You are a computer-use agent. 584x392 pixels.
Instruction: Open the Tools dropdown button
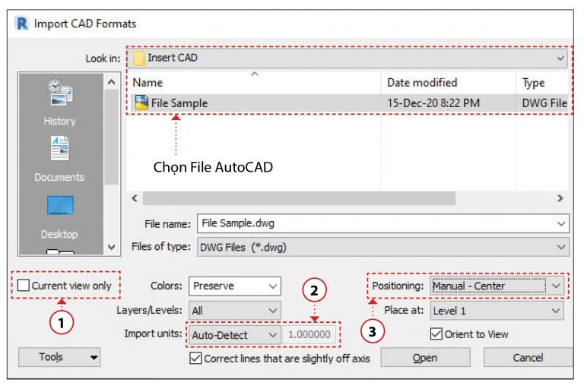click(59, 357)
